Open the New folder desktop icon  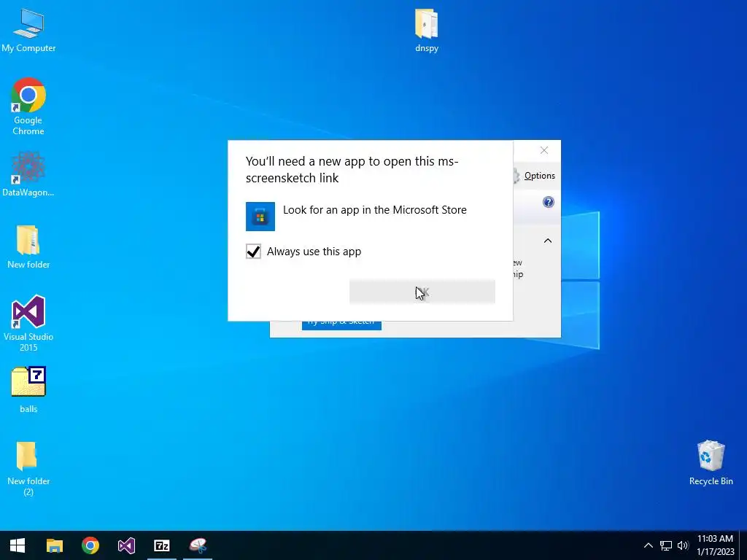tap(28, 246)
